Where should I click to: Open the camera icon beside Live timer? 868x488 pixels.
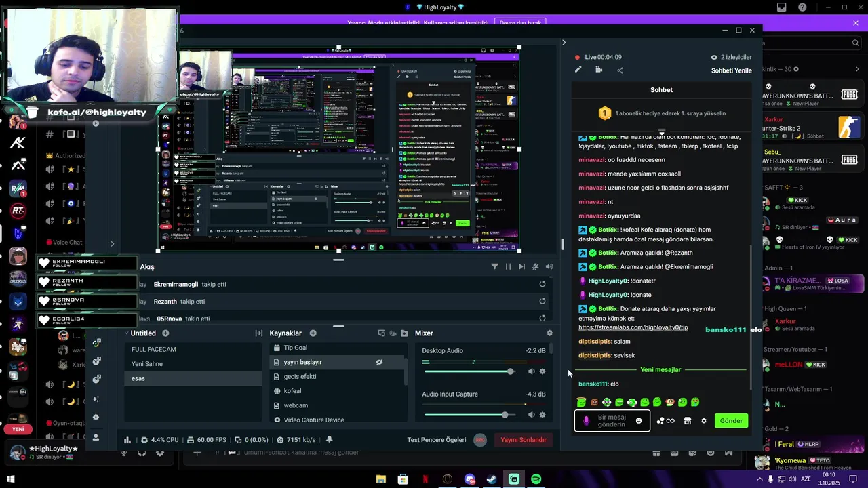pyautogui.click(x=599, y=70)
